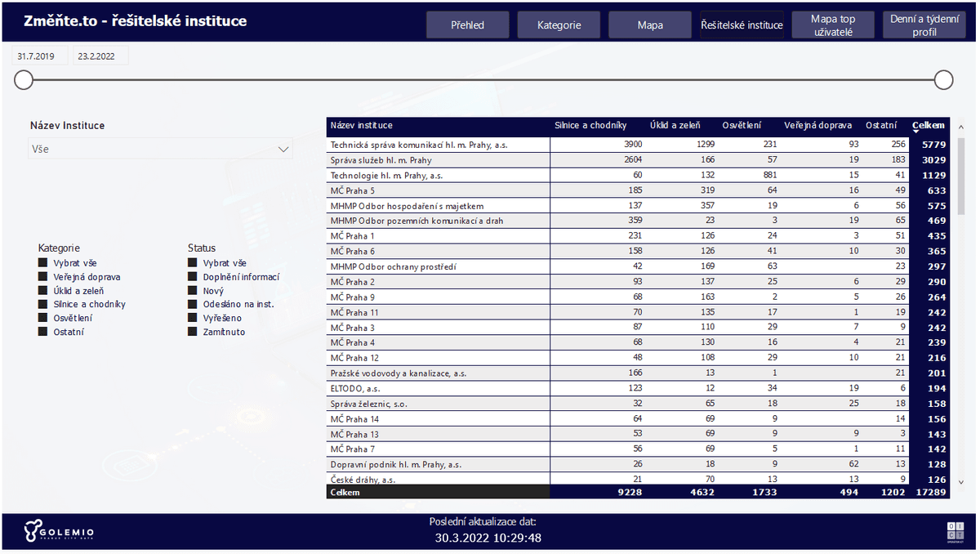Screen dimensions: 980x554
Task: Open the Název Instituce dropdown
Action: pyautogui.click(x=160, y=150)
